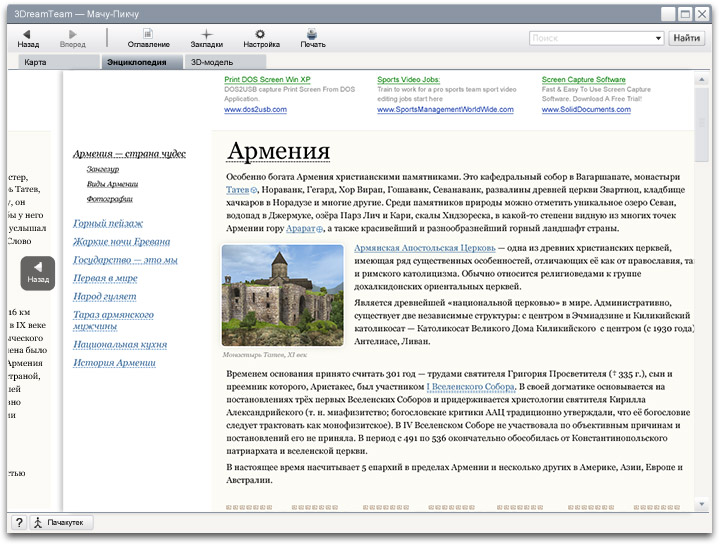Click the vertical scrollbar down arrow
Screen dimensions: 720x545
pyautogui.click(x=701, y=503)
